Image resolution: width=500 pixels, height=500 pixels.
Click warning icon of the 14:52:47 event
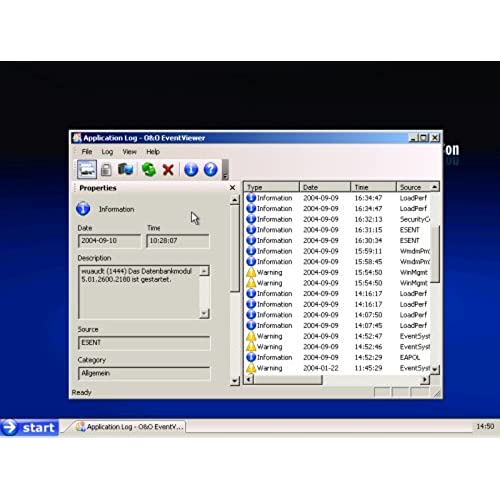click(x=251, y=336)
